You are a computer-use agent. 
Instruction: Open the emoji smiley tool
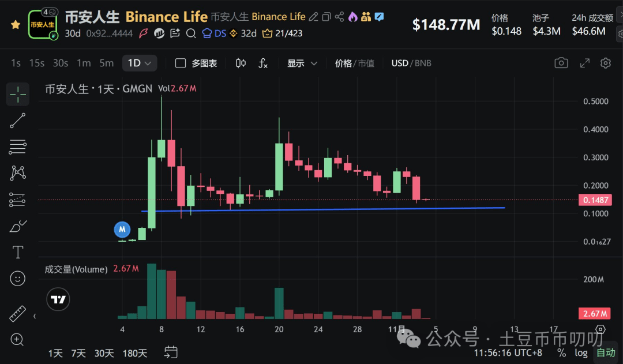(x=17, y=279)
